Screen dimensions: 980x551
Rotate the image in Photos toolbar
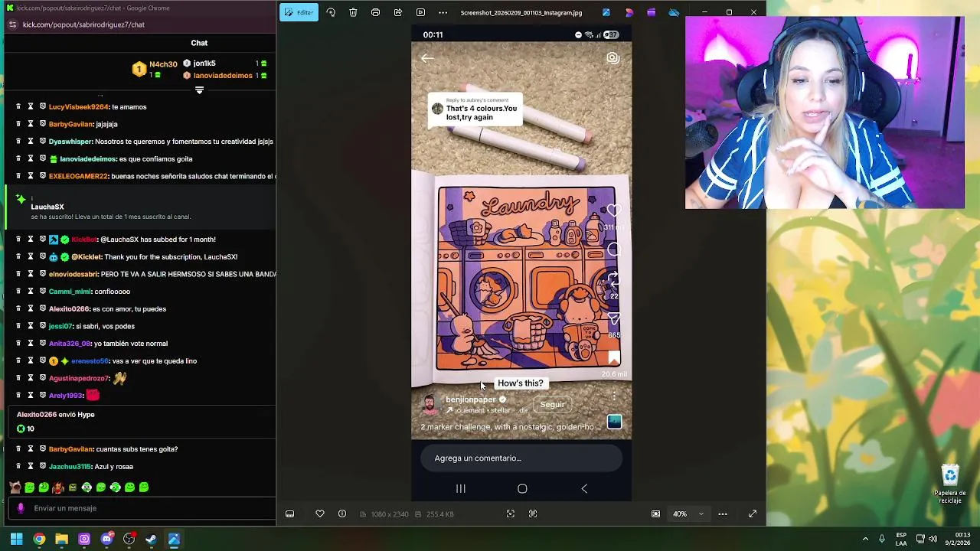pos(331,12)
